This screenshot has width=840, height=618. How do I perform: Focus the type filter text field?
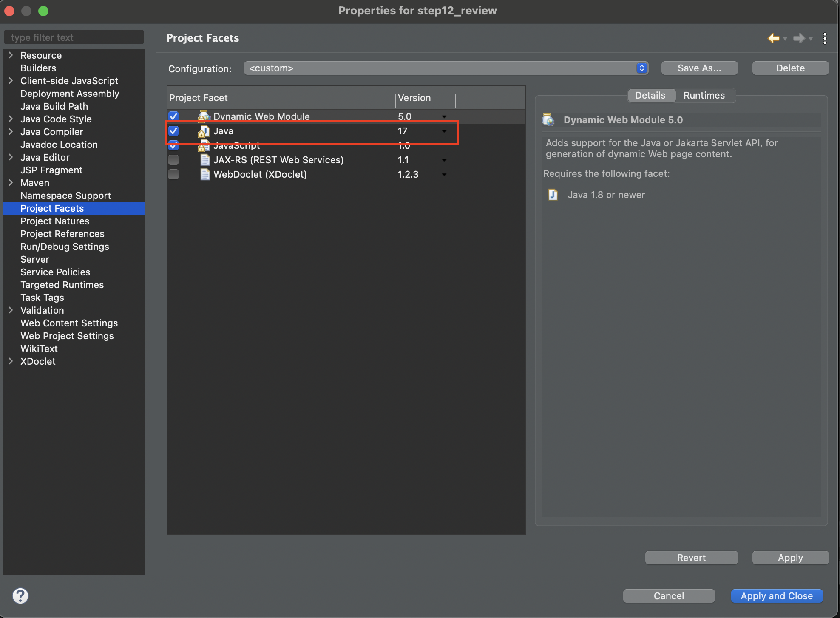(74, 37)
